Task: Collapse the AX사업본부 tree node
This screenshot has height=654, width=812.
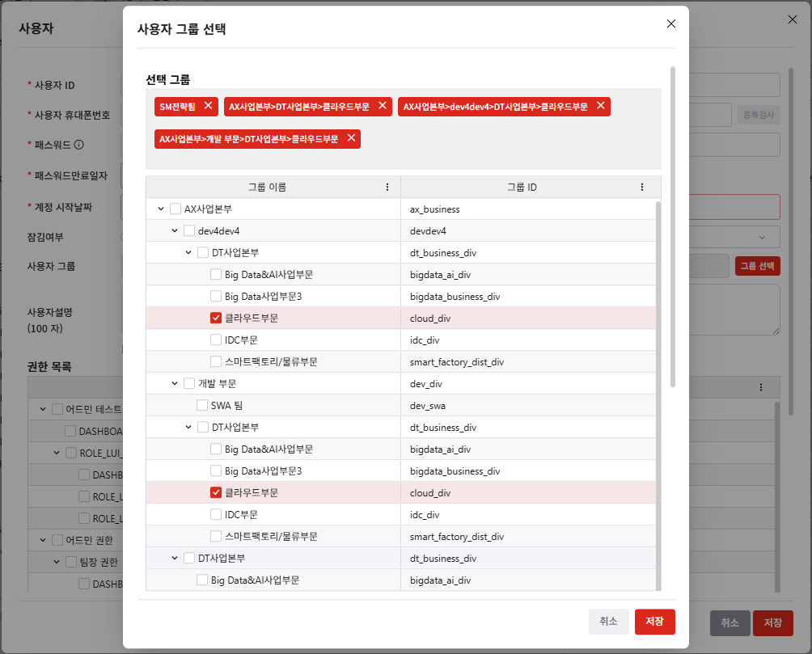Action: pyautogui.click(x=161, y=209)
